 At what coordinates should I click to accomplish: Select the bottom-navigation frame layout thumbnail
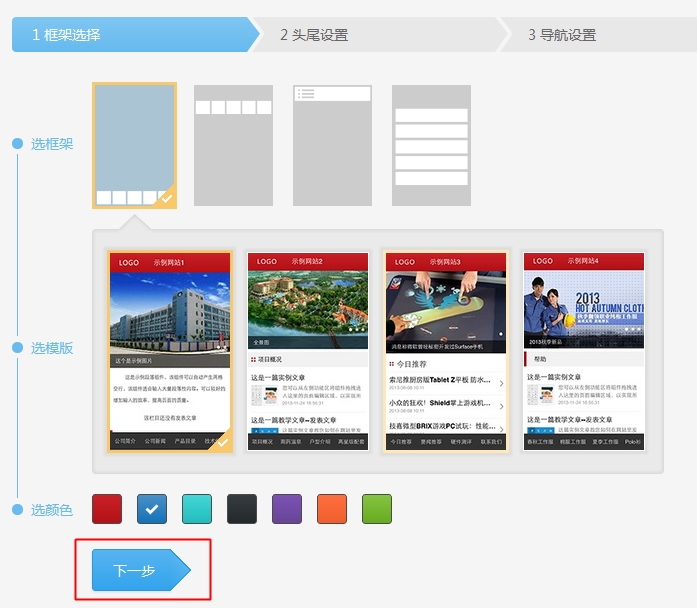click(134, 145)
